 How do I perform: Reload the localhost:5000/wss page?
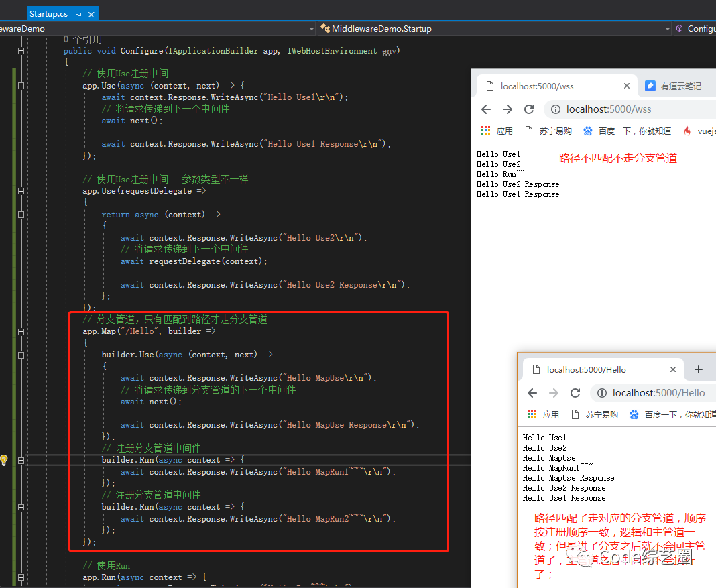529,109
